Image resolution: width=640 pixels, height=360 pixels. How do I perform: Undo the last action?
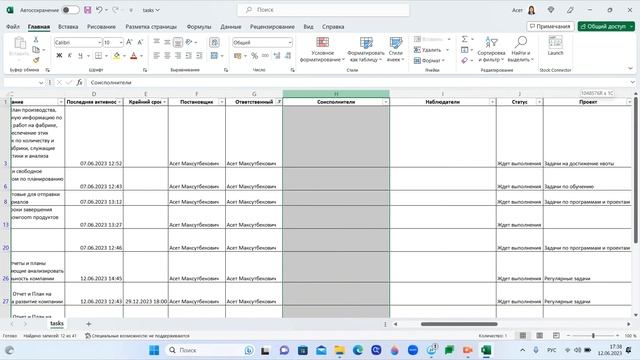coord(99,10)
